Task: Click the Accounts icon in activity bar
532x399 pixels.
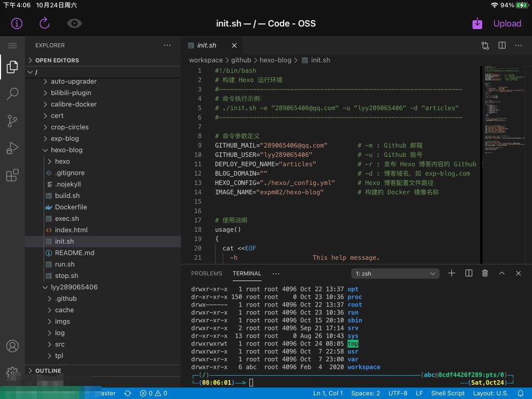Action: point(12,346)
